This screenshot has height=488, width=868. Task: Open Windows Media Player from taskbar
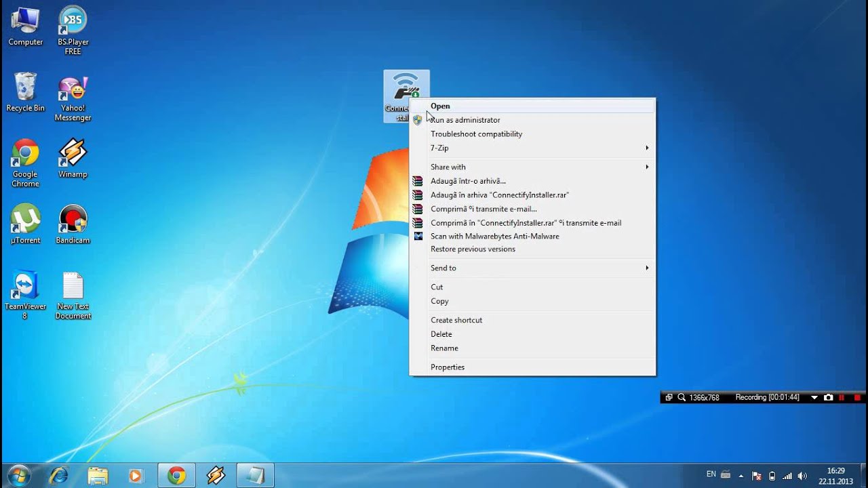click(136, 475)
